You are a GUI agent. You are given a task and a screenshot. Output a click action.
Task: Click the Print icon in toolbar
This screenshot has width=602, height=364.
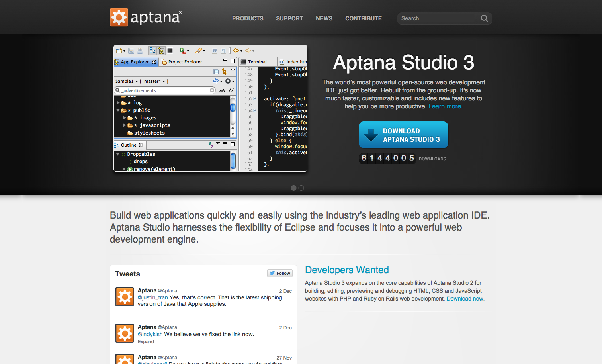coord(140,51)
